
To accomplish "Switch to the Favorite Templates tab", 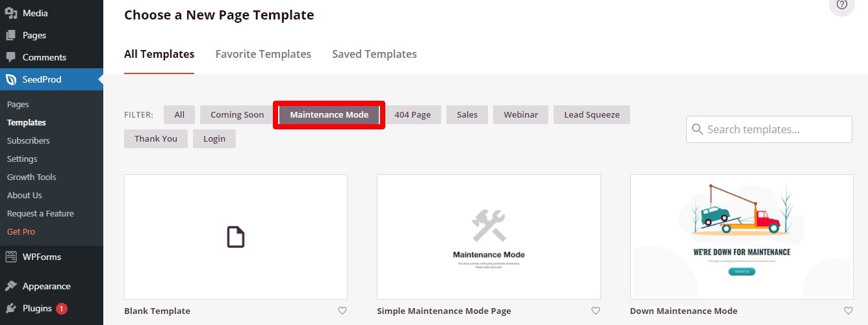I will click(x=263, y=54).
